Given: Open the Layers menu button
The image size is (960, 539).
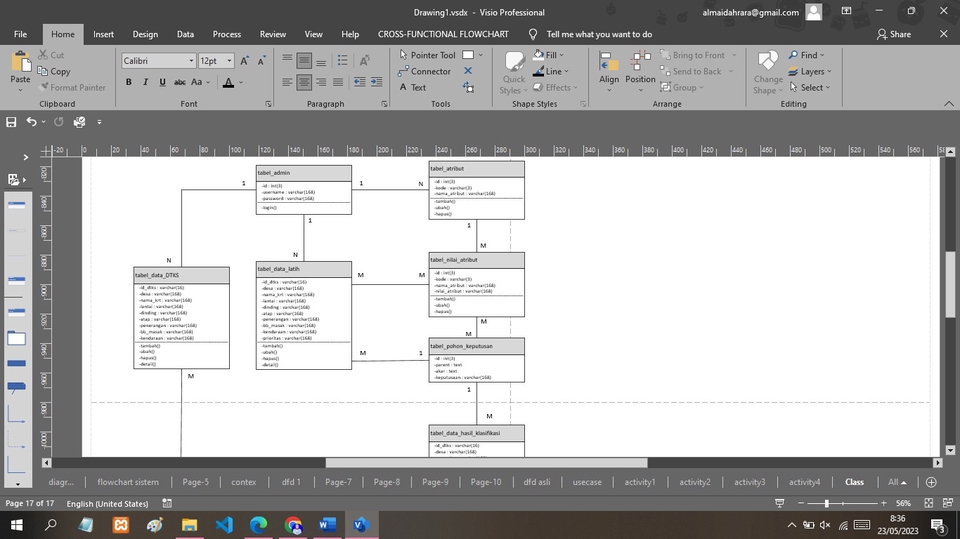Looking at the screenshot, I should [x=810, y=71].
